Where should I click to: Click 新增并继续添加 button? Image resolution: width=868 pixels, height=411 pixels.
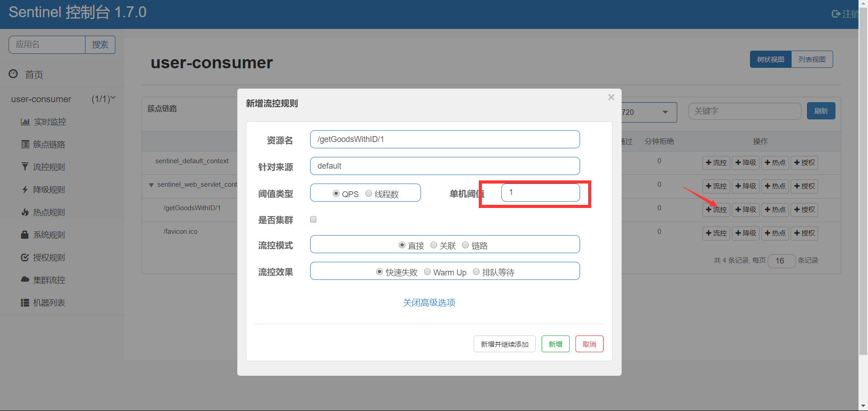(505, 344)
